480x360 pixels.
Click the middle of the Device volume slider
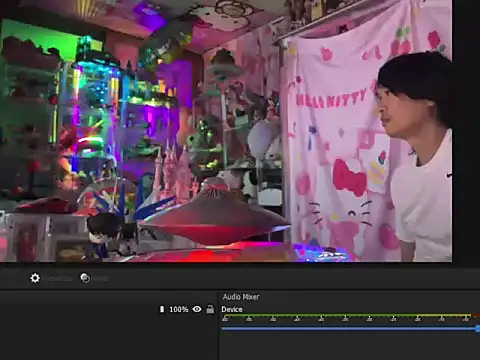coord(351,329)
